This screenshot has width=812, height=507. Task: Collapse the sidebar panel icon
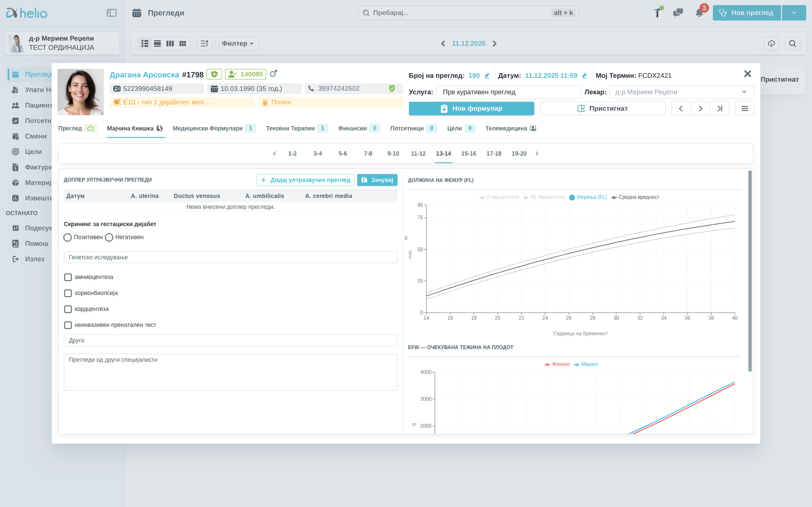click(111, 13)
